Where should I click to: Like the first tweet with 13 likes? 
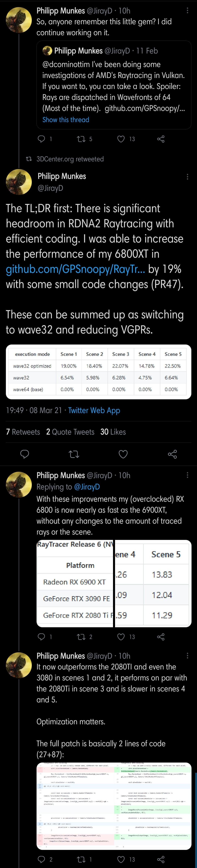[x=121, y=139]
